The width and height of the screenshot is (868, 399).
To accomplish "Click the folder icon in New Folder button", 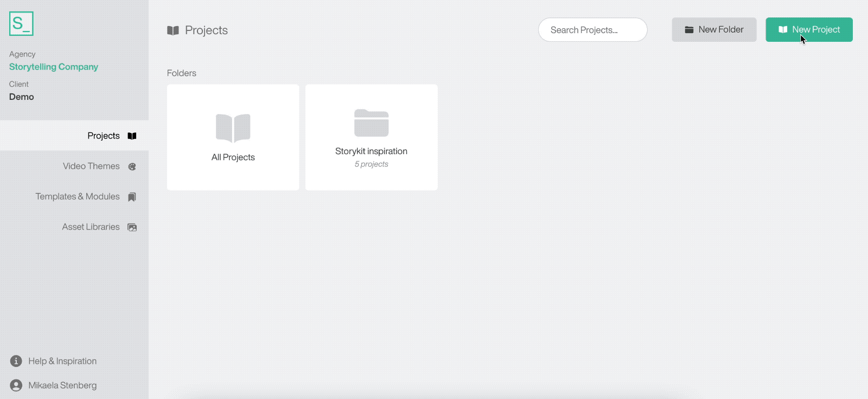I will coord(689,30).
